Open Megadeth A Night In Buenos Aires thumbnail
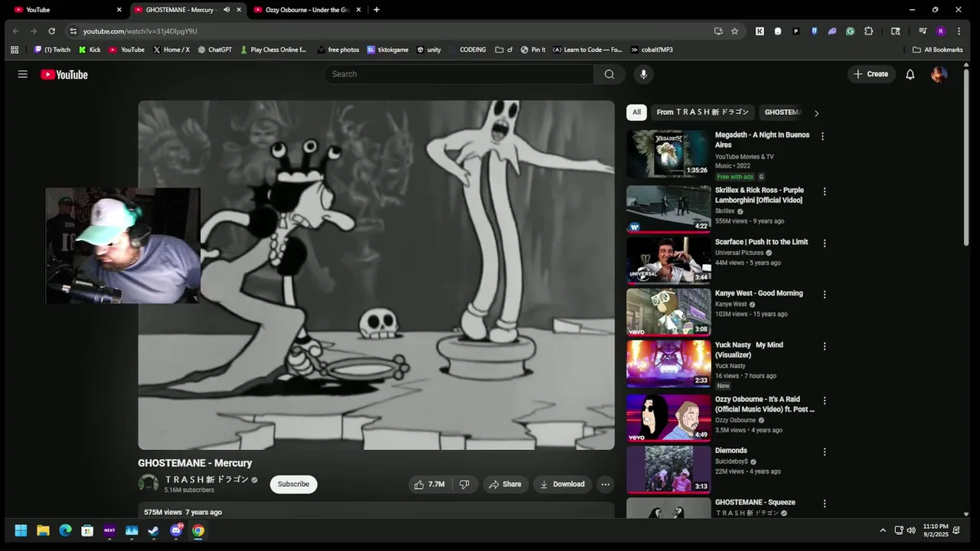This screenshot has width=980, height=551. pyautogui.click(x=668, y=153)
